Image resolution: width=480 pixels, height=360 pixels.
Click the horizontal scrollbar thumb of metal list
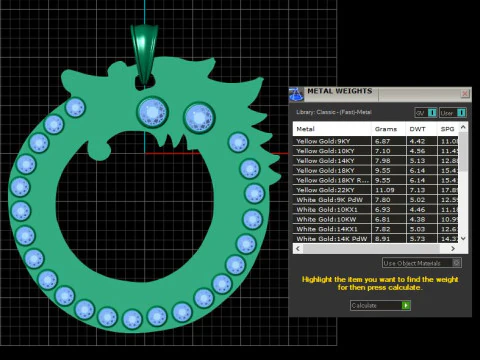point(371,249)
